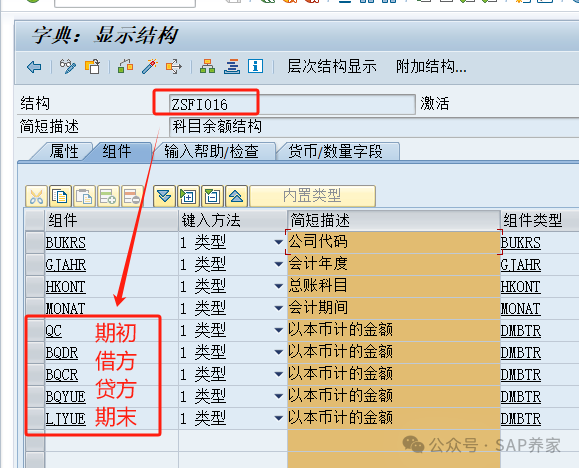Select the row selector next to BUKRS
This screenshot has height=468, width=579.
(35, 243)
